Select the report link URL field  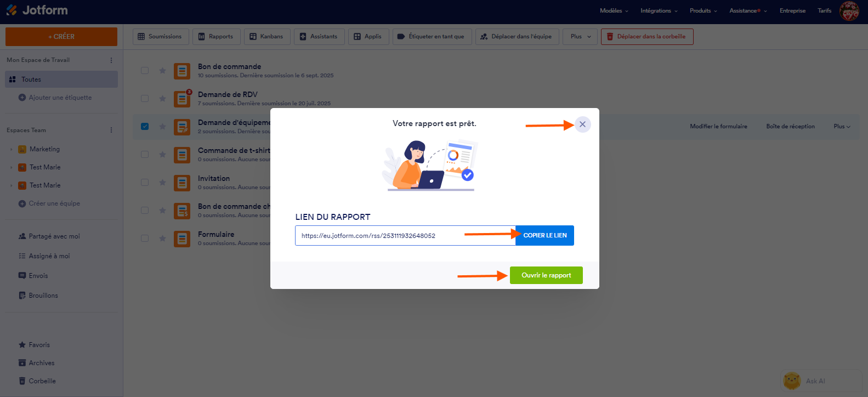[x=405, y=236]
